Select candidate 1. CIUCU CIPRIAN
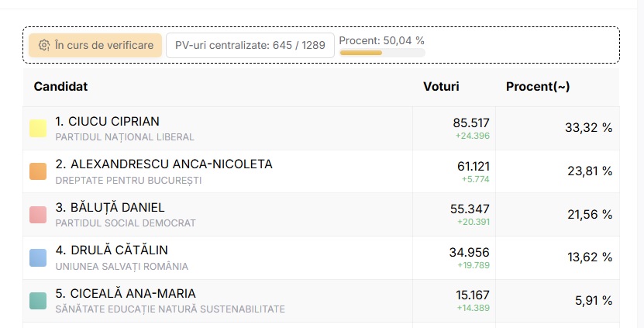 click(x=107, y=121)
